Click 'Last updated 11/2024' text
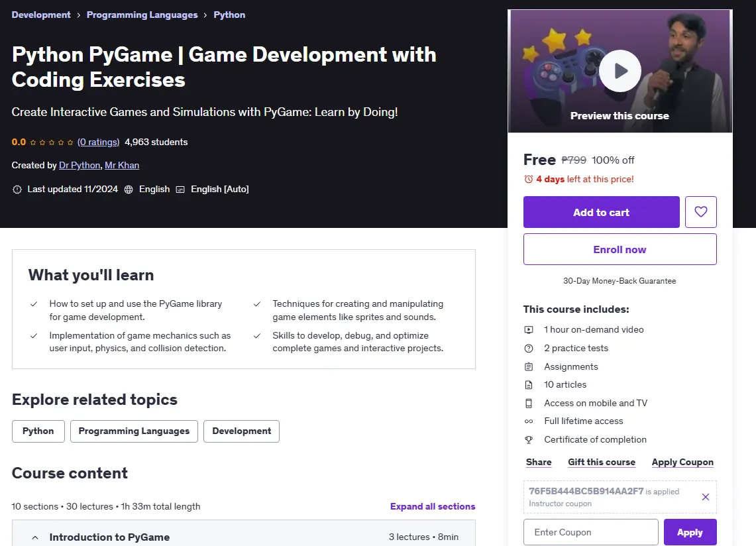The image size is (756, 546). pos(72,190)
